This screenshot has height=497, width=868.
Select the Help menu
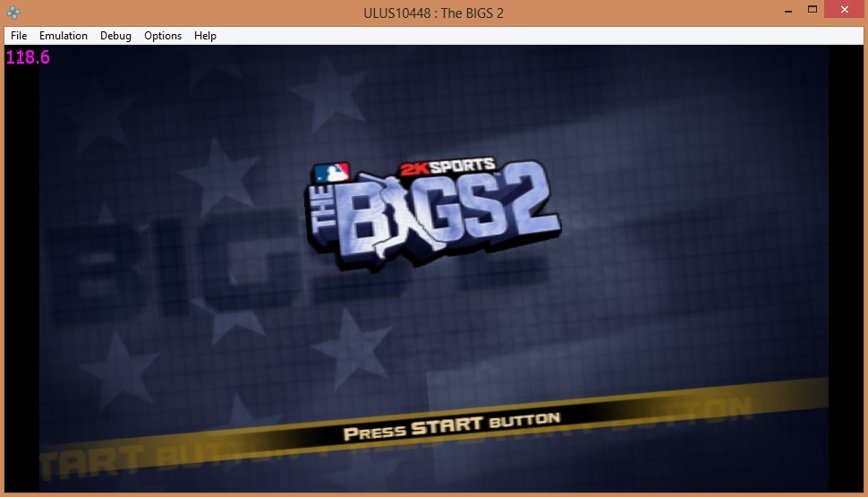pos(205,36)
